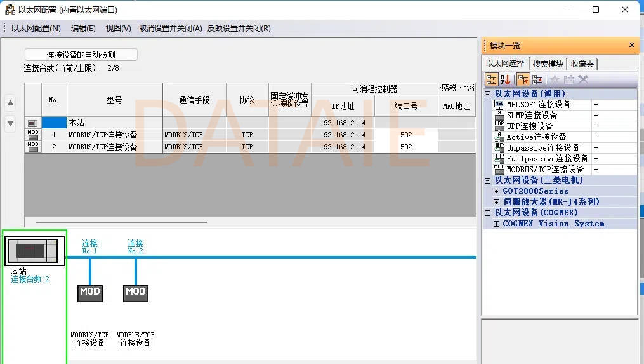Image resolution: width=644 pixels, height=364 pixels.
Task: Click the MAC地址 column header
Action: [x=456, y=106]
